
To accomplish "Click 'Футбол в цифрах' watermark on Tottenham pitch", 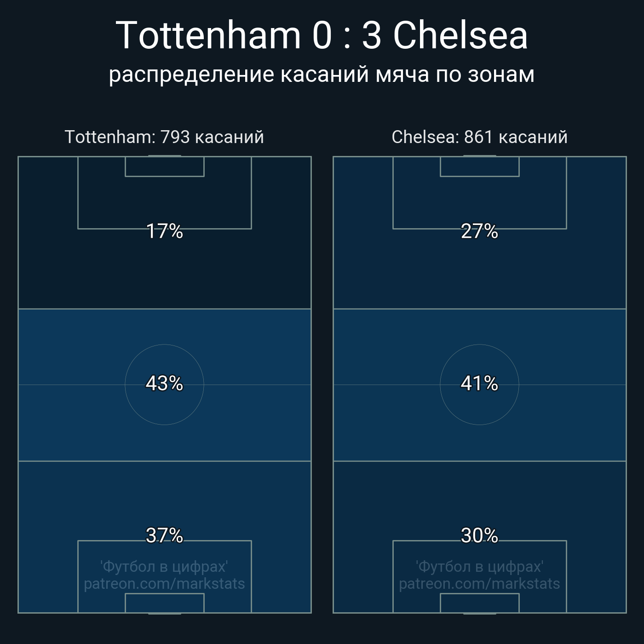I will pos(164,567).
